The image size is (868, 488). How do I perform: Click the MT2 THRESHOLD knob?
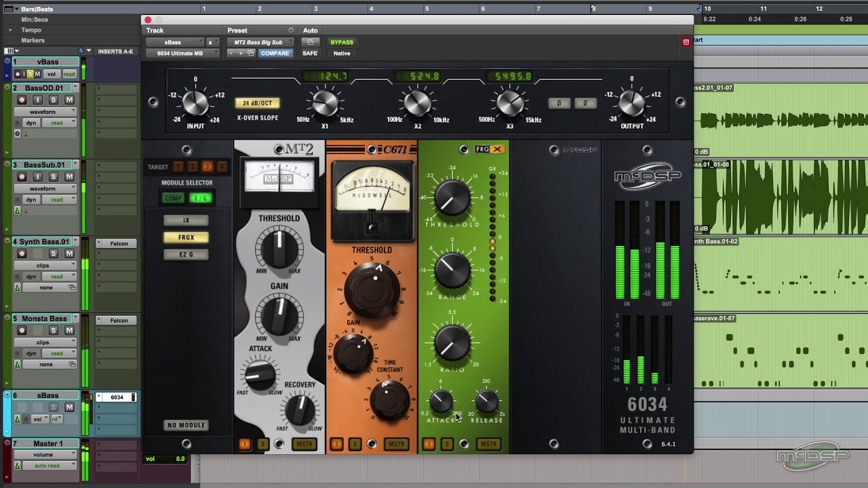[x=279, y=248]
